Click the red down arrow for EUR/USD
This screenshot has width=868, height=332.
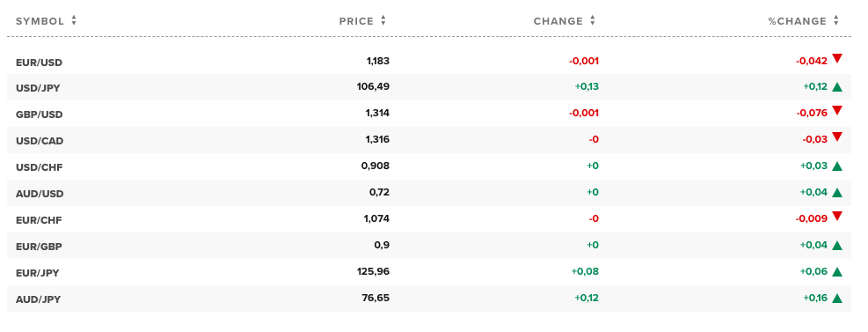[837, 58]
